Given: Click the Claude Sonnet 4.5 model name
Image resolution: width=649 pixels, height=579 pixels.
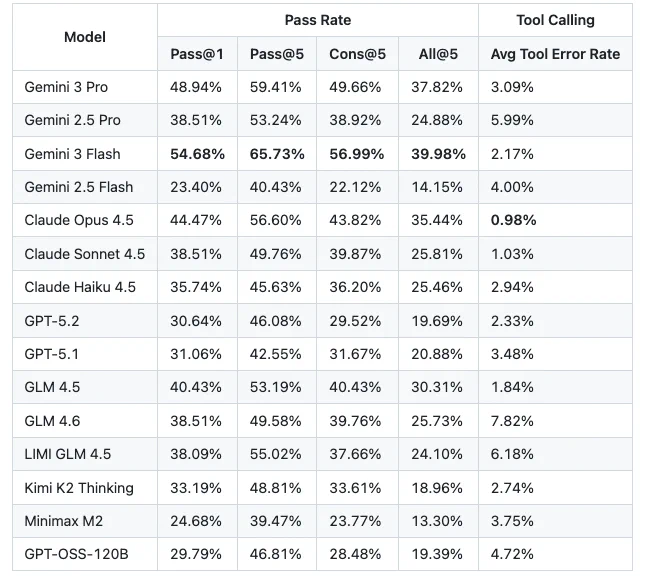Looking at the screenshot, I should [x=85, y=254].
